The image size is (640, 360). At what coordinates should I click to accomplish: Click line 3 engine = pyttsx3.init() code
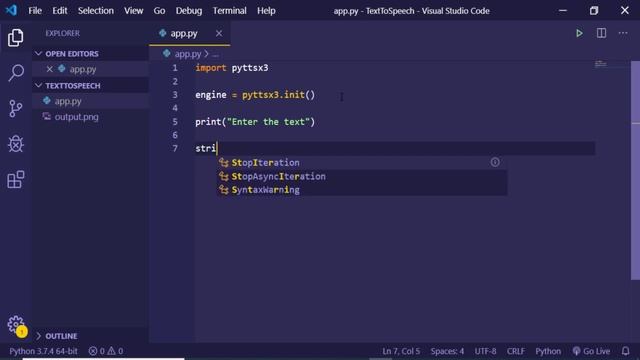[x=255, y=95]
